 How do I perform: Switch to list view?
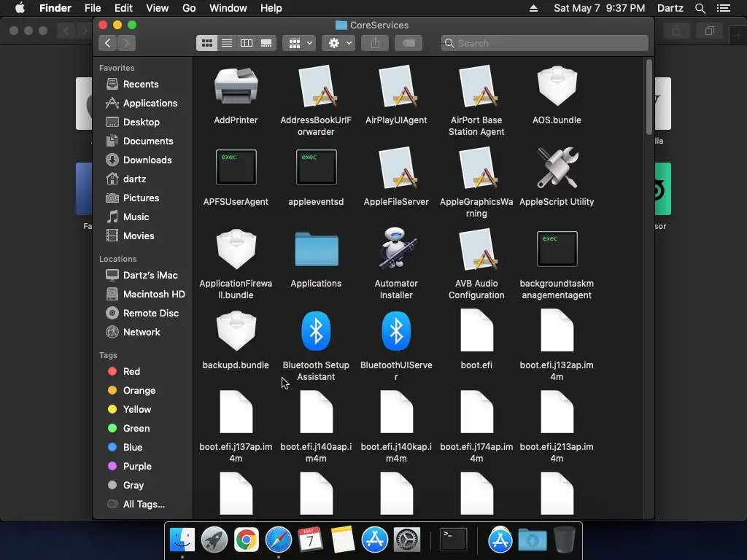tap(227, 43)
